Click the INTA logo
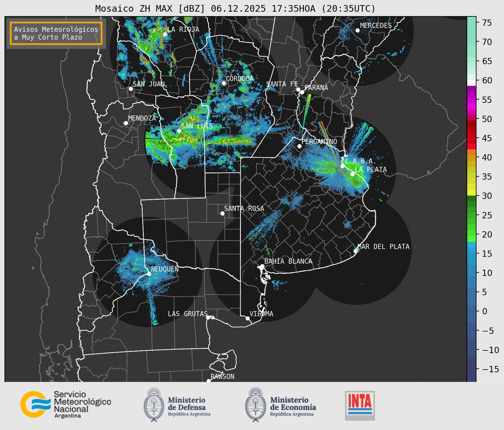 pos(360,405)
